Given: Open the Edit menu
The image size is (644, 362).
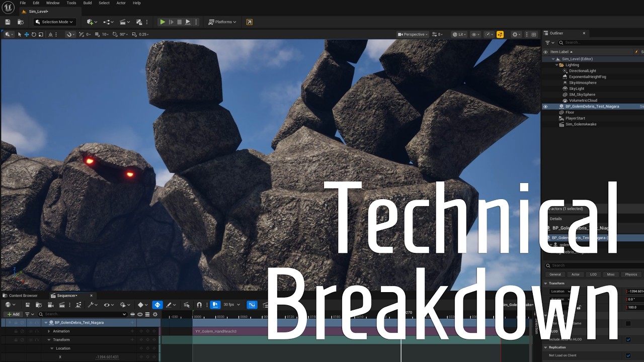Looking at the screenshot, I should click(x=36, y=3).
